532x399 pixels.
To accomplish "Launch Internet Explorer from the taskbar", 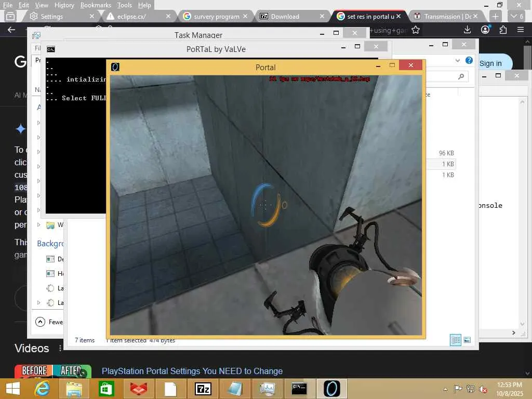I will pos(43,389).
